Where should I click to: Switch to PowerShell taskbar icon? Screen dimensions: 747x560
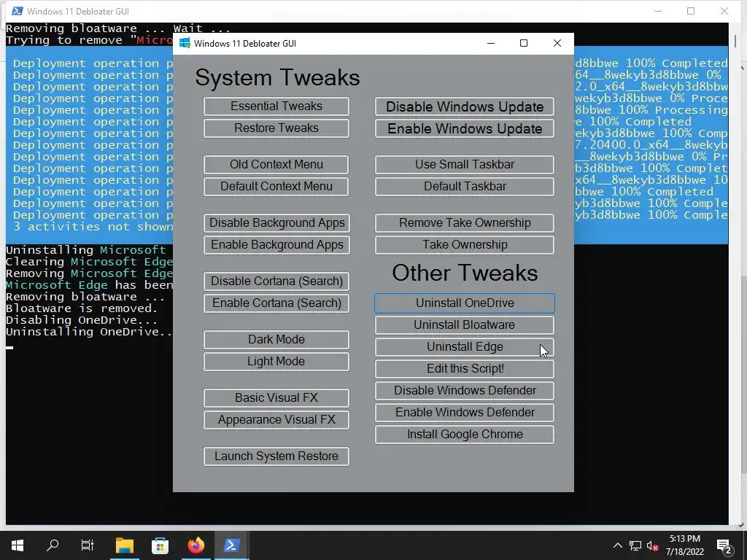[x=231, y=545]
